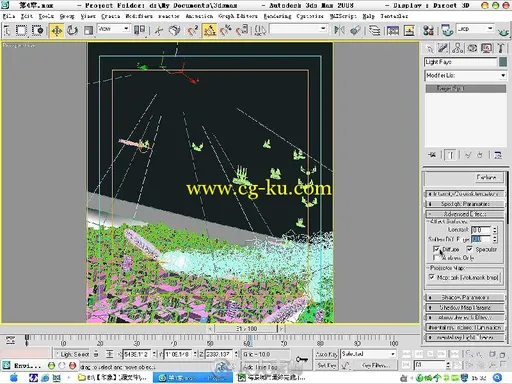The image size is (512, 384).
Task: Collapse the Advanced Effects rollout
Action: [x=465, y=214]
